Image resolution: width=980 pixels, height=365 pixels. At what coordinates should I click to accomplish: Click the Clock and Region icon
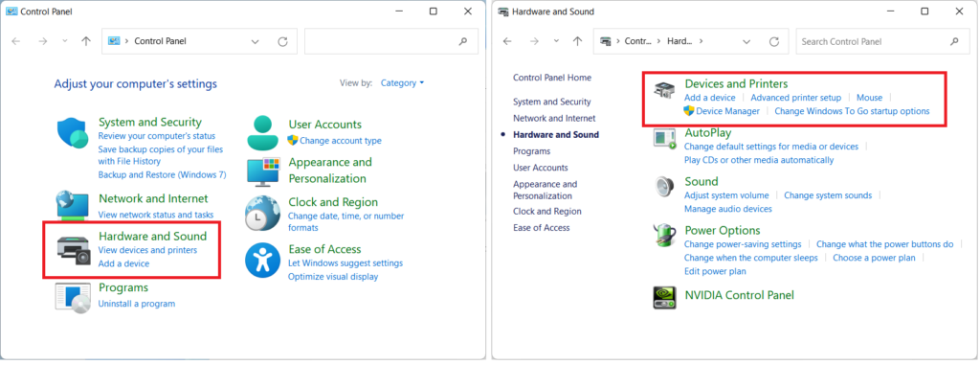(262, 213)
